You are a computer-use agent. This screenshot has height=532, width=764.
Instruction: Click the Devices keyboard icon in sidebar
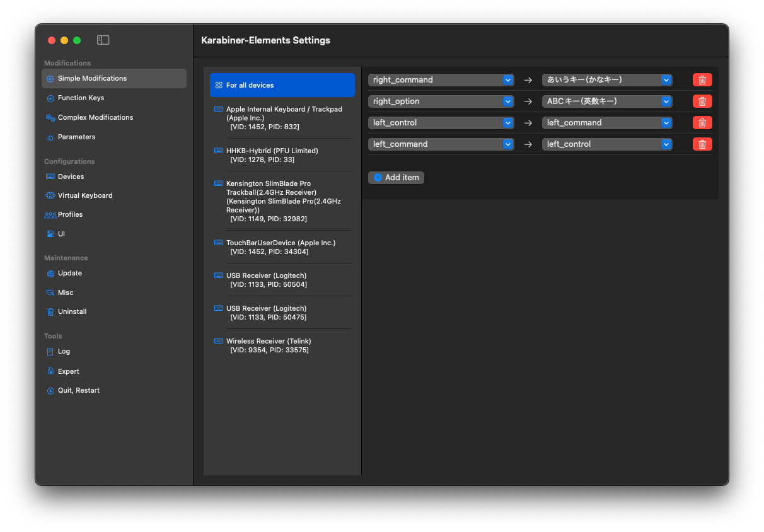click(50, 177)
